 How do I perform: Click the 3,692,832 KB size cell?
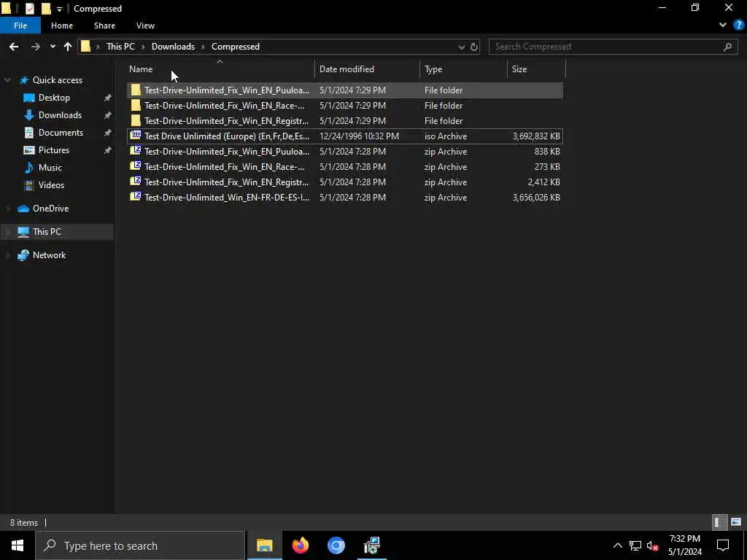click(x=536, y=136)
